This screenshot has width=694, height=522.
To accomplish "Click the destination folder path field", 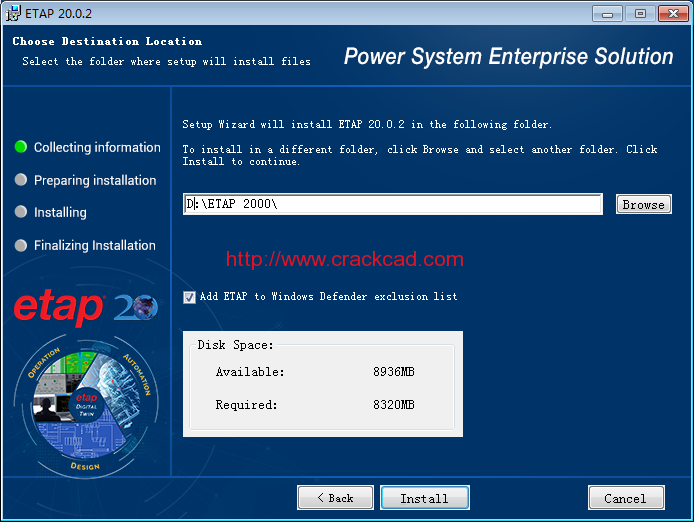I will pyautogui.click(x=393, y=204).
